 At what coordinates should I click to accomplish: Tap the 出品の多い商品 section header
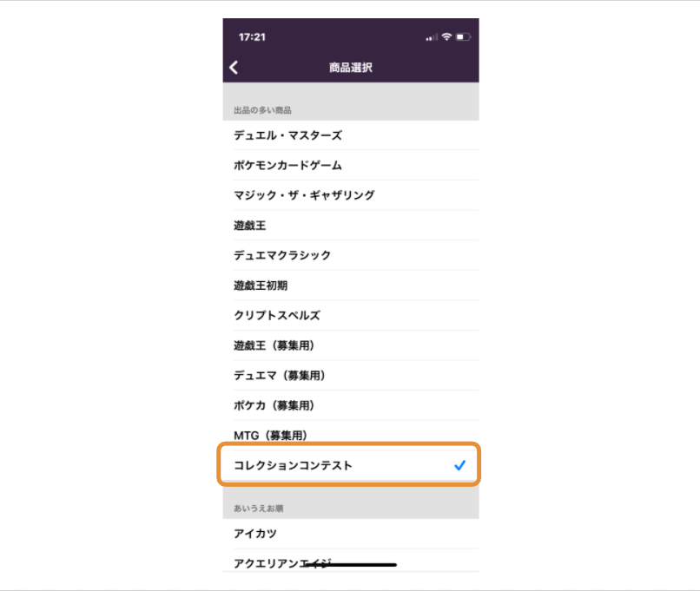pyautogui.click(x=262, y=110)
